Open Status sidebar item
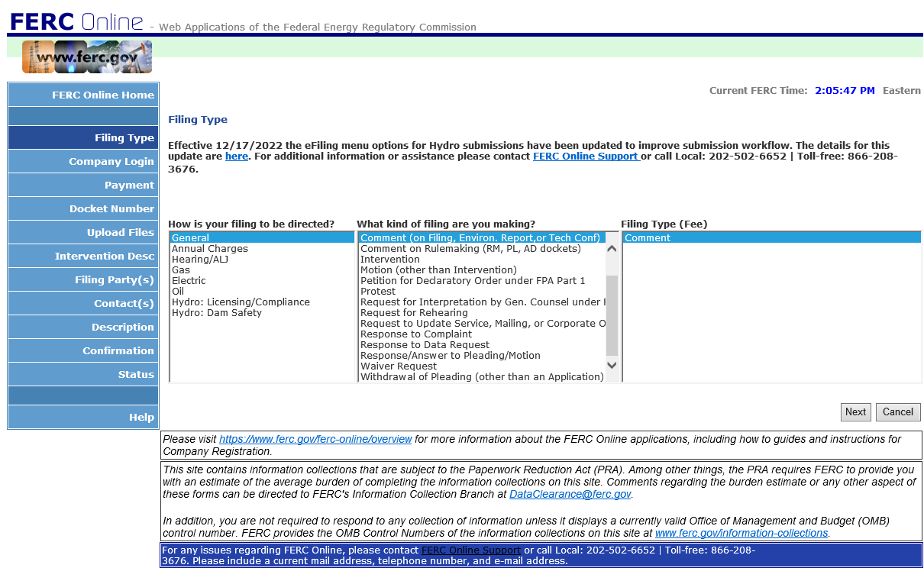 pyautogui.click(x=83, y=374)
